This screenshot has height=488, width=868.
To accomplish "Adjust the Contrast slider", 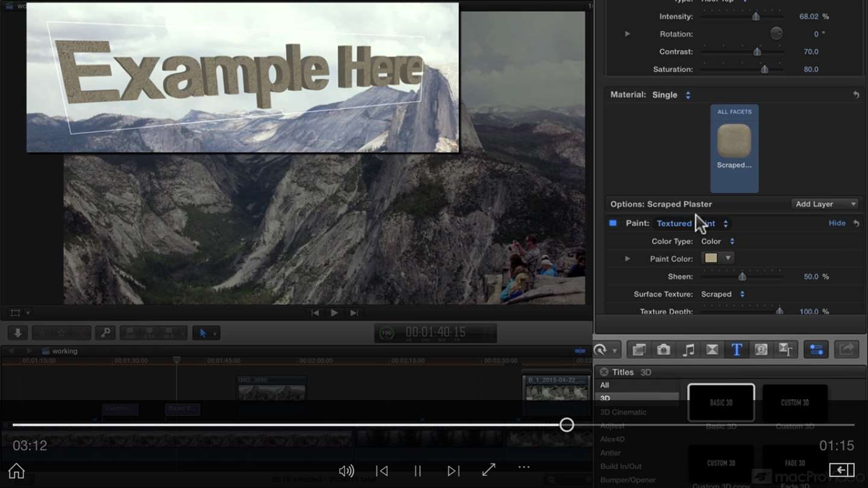I will [x=757, y=52].
